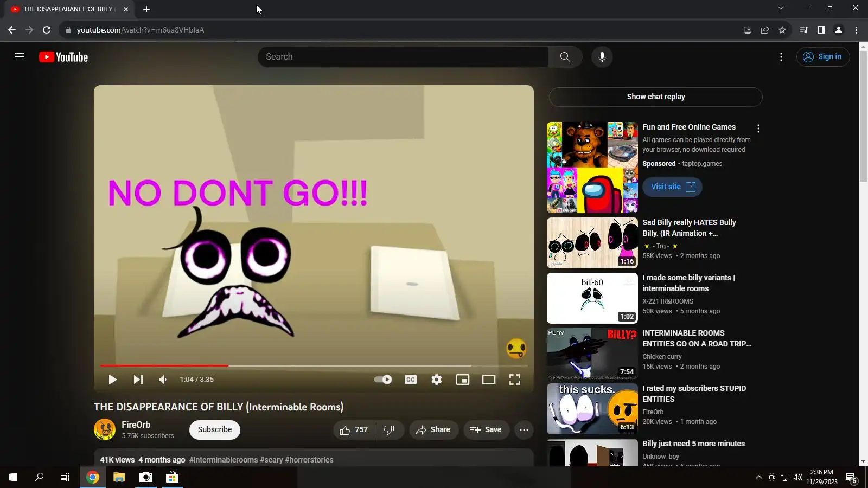Viewport: 868px width, 488px height.
Task: Open YouTube settings three-dot menu
Action: pos(781,57)
